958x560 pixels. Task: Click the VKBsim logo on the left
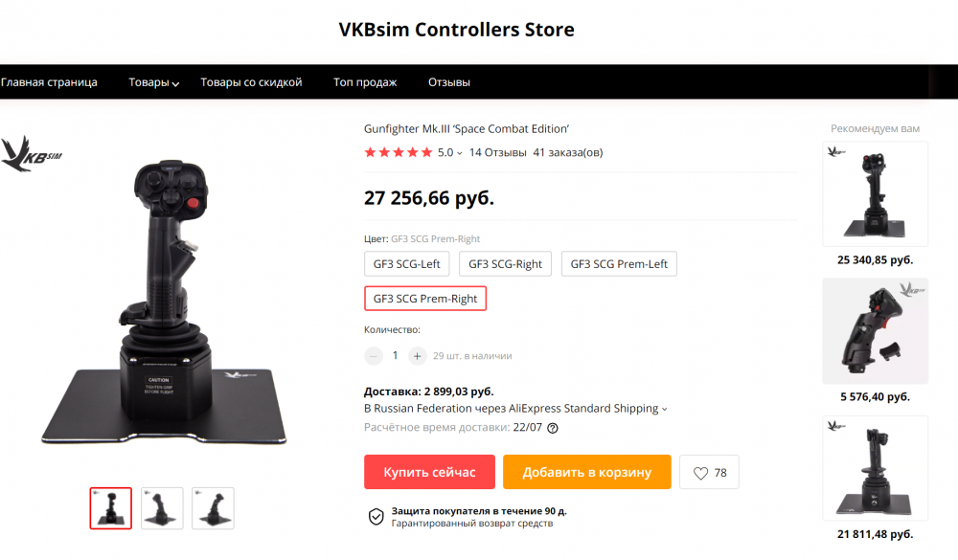pos(31,156)
